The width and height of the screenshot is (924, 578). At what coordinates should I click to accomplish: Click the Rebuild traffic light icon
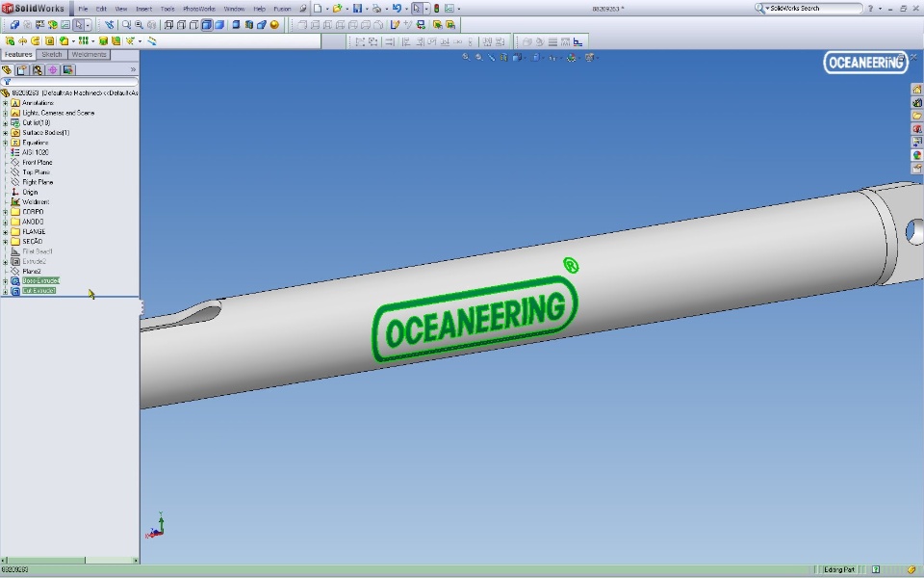click(x=437, y=9)
